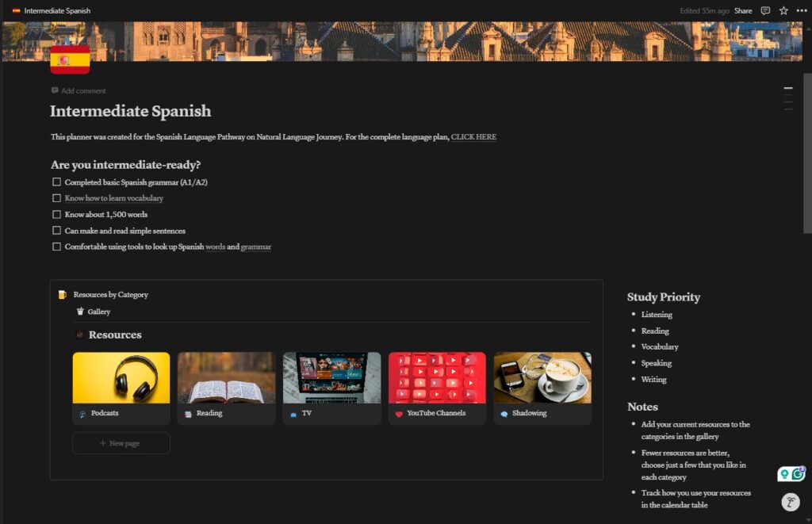Check the 'Know about 1,500 words' box
This screenshot has height=524, width=812.
[56, 214]
